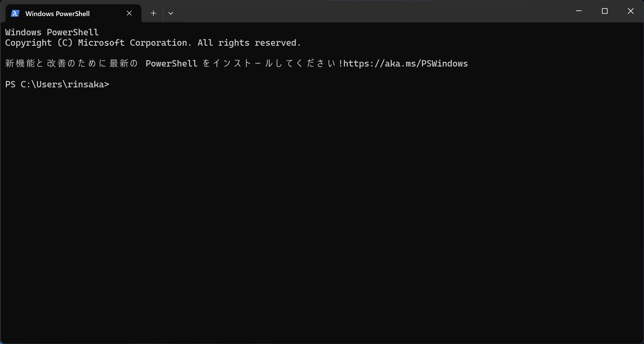Click the first Windows PowerShell output line
The width and height of the screenshot is (644, 344).
coord(52,32)
